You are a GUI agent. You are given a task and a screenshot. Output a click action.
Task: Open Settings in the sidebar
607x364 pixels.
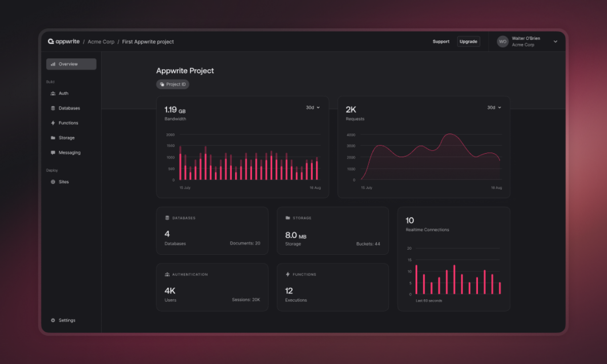point(71,320)
